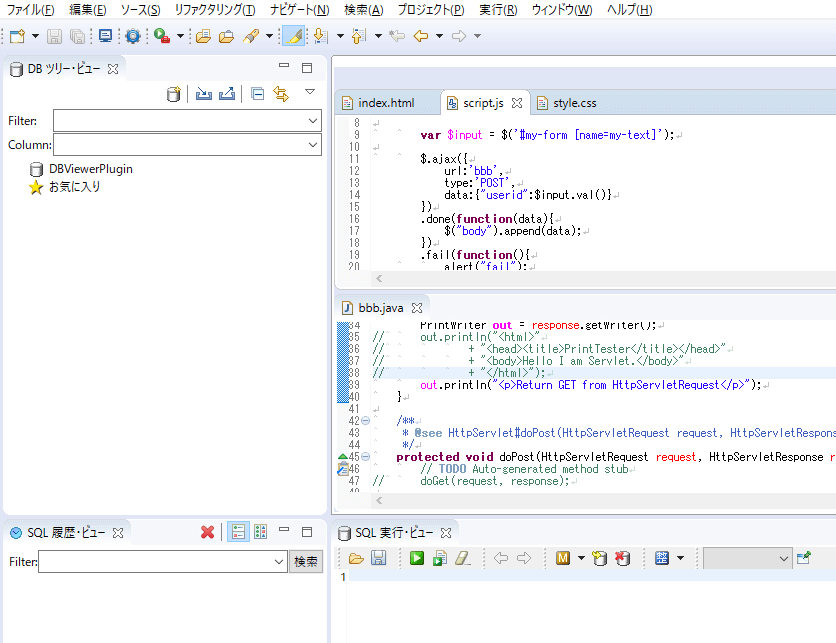The image size is (836, 643).
Task: Click the M commit mode icon
Action: pos(562,558)
